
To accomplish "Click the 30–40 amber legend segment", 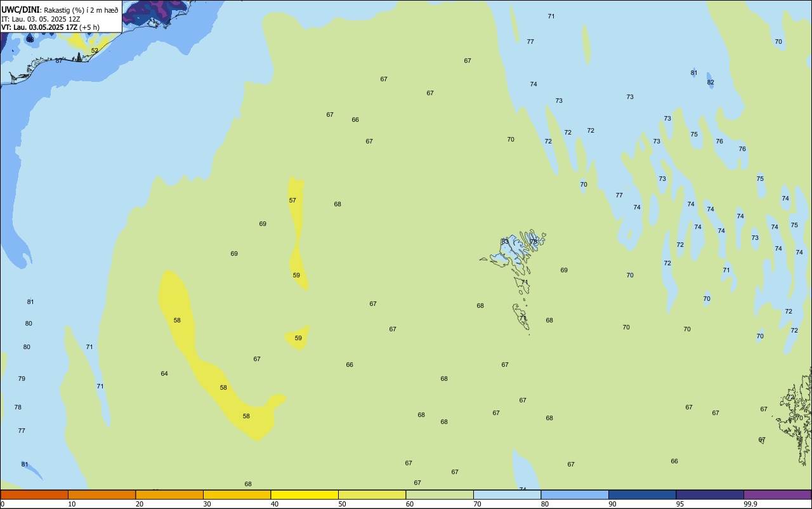I will point(237,494).
